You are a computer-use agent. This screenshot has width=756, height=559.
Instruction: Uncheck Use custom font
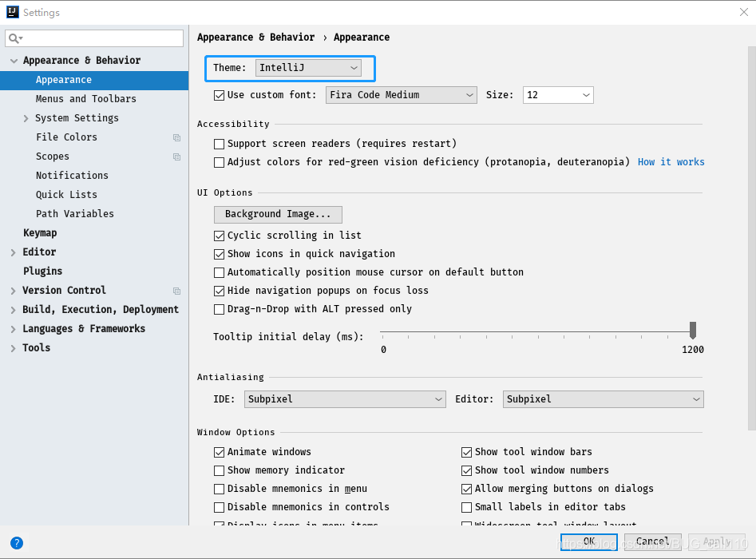click(x=219, y=94)
